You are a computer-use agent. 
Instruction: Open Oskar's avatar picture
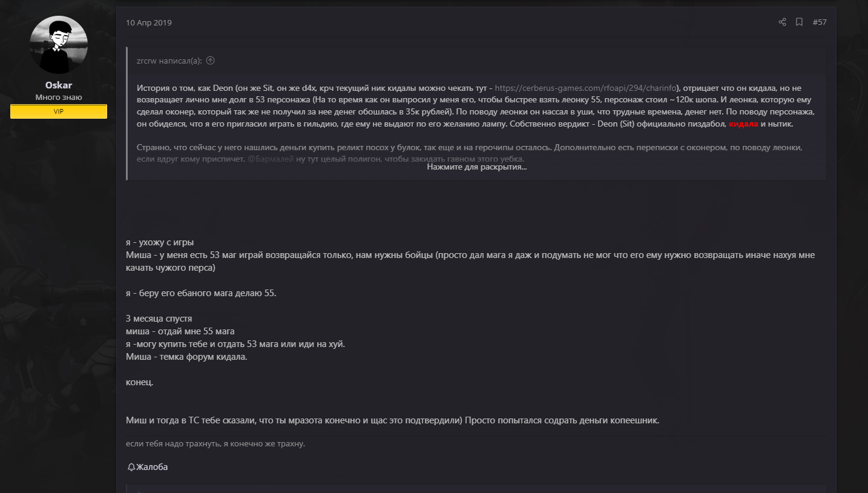[x=59, y=45]
